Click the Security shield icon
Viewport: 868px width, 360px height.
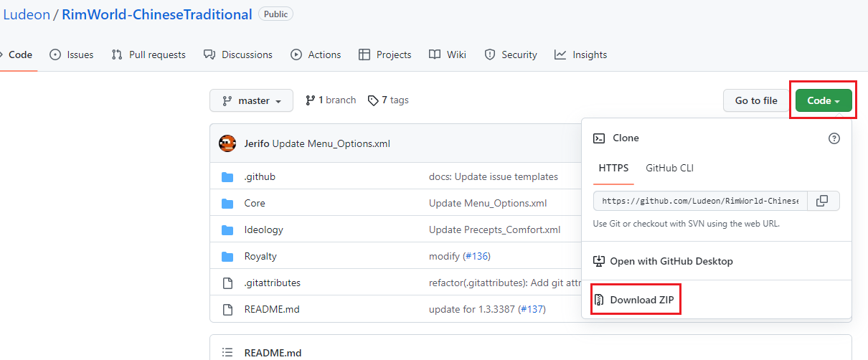tap(490, 55)
